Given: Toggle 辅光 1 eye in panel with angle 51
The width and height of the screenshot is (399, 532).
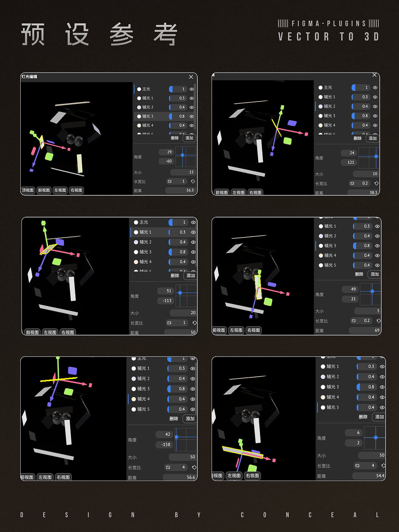Looking at the screenshot, I should tap(193, 232).
